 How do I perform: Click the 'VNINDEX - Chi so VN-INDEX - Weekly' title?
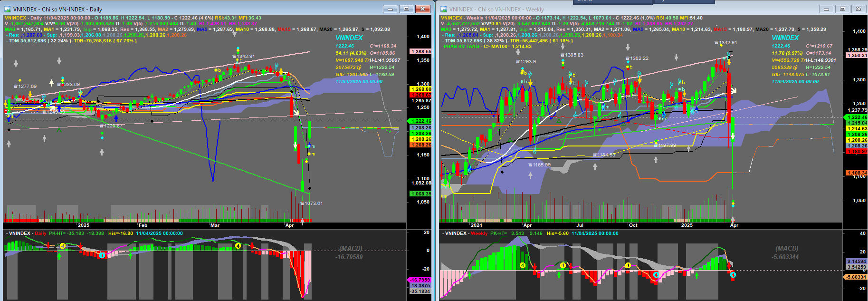tap(496, 10)
